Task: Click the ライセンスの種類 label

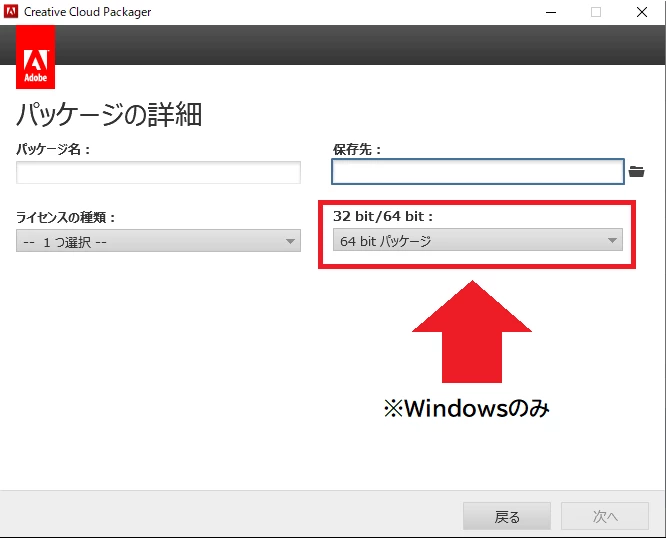Action: (65, 217)
